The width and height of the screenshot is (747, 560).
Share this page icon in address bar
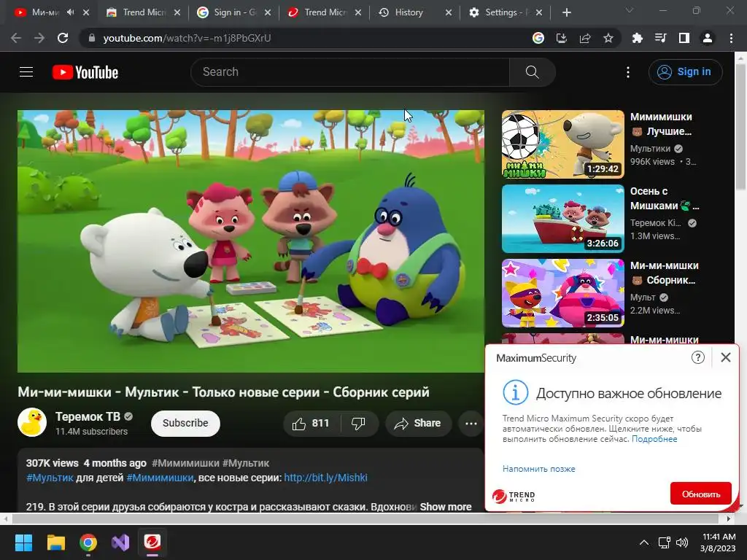click(585, 38)
